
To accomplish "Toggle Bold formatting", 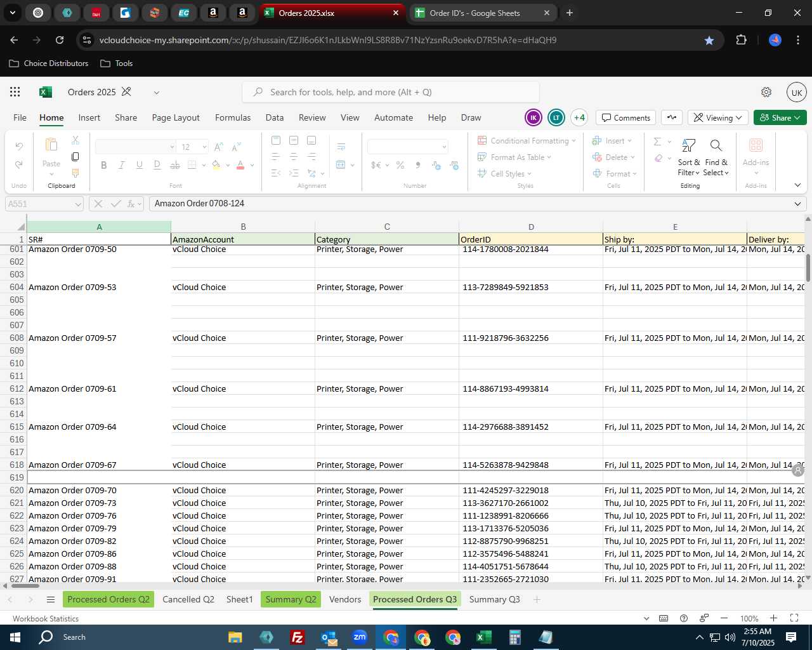I will point(104,165).
